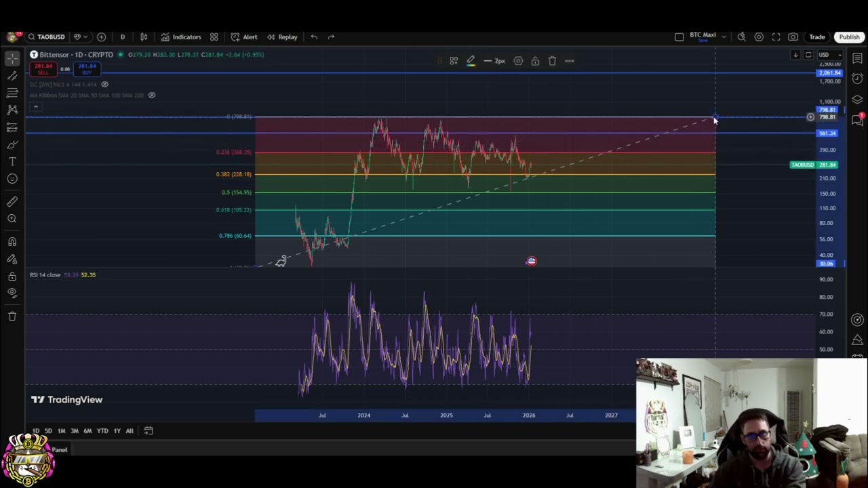868x488 pixels.
Task: Click the Trade button
Action: click(817, 37)
